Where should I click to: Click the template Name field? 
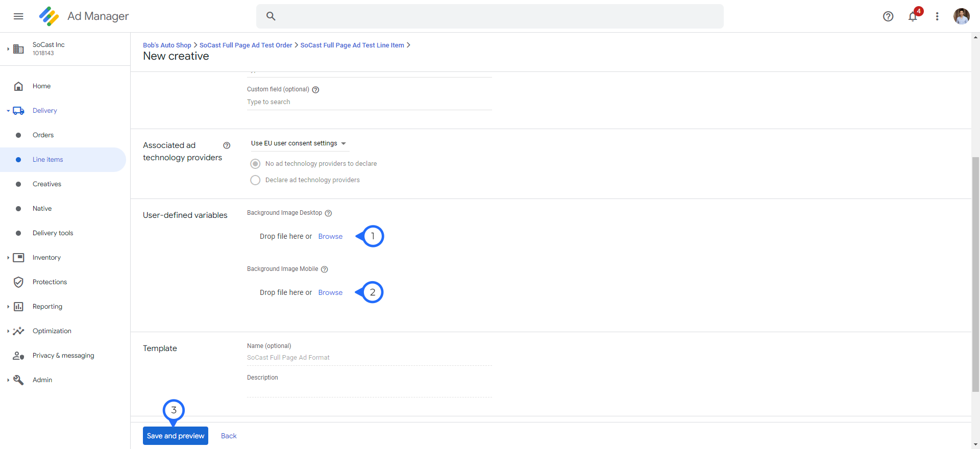(x=370, y=358)
